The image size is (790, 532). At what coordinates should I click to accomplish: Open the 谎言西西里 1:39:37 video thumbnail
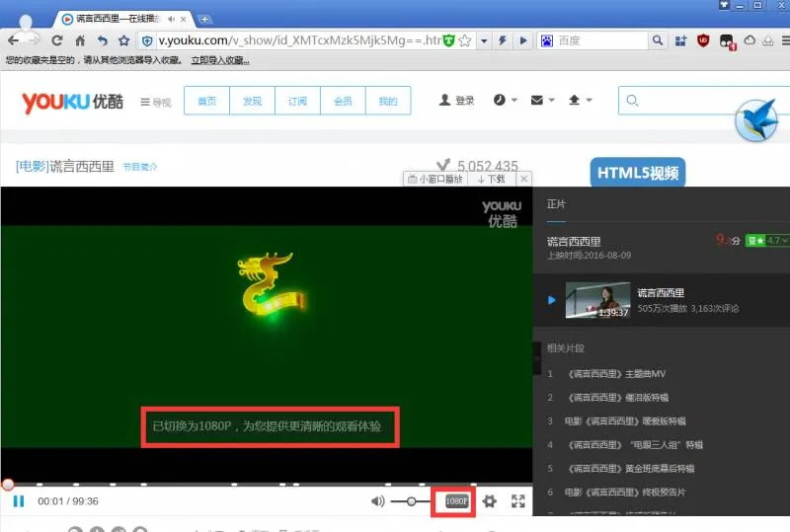point(597,300)
